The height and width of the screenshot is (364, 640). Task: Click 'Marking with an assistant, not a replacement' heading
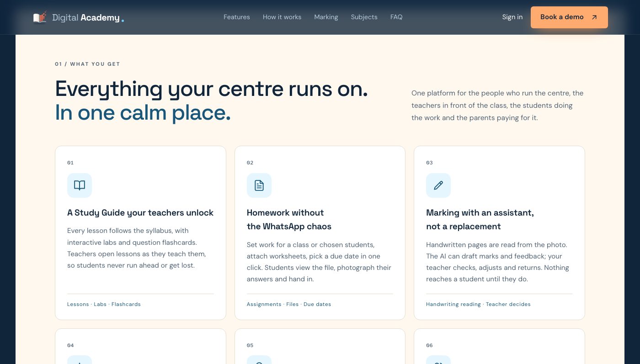point(480,220)
